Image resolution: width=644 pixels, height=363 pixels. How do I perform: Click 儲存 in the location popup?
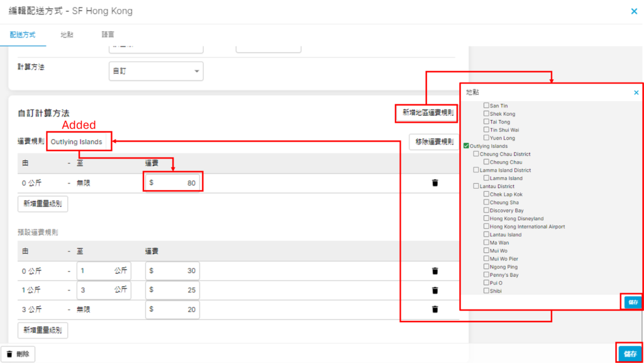click(x=631, y=302)
